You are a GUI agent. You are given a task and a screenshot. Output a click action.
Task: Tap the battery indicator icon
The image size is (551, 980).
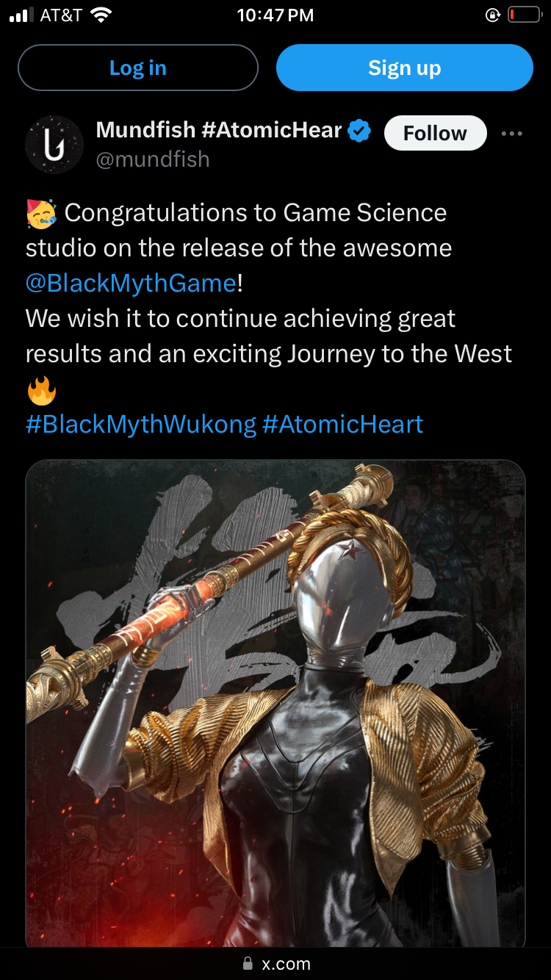point(523,15)
